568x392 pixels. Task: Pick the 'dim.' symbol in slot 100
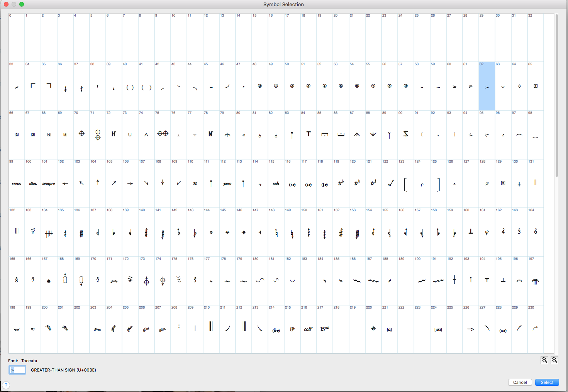click(33, 184)
